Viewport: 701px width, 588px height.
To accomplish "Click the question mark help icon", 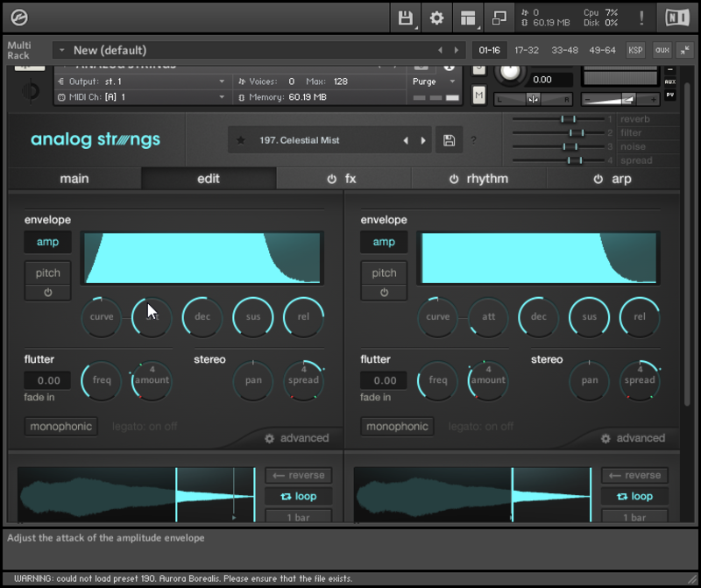I will (473, 140).
